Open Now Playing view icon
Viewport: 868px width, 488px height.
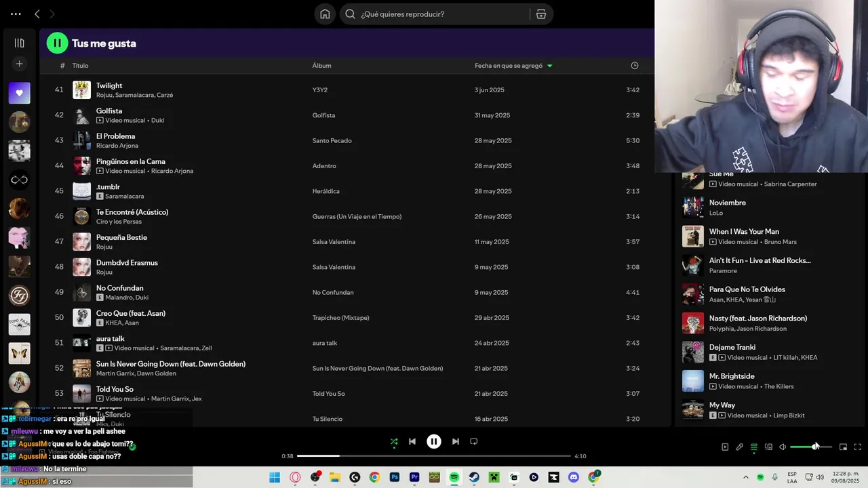coord(725,447)
